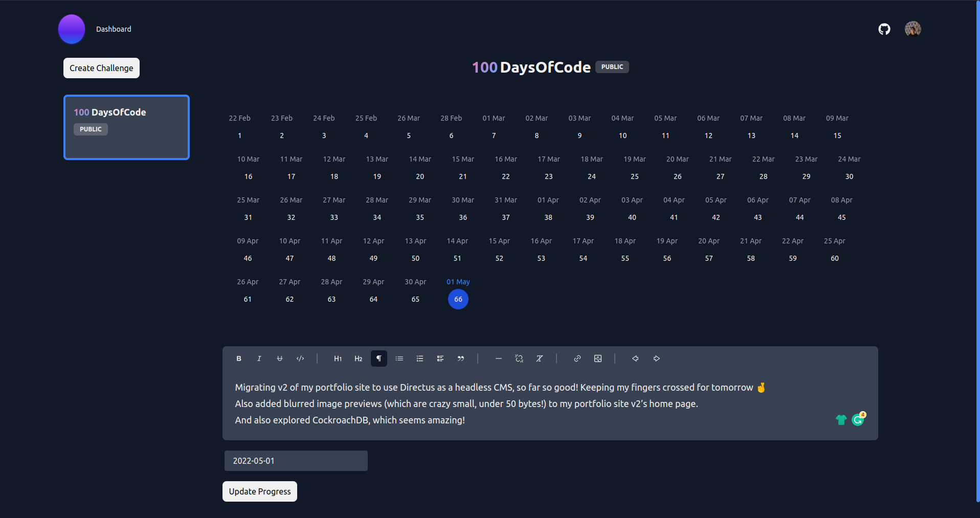Toggle bold formatting in the editor
The width and height of the screenshot is (980, 518).
pos(239,358)
